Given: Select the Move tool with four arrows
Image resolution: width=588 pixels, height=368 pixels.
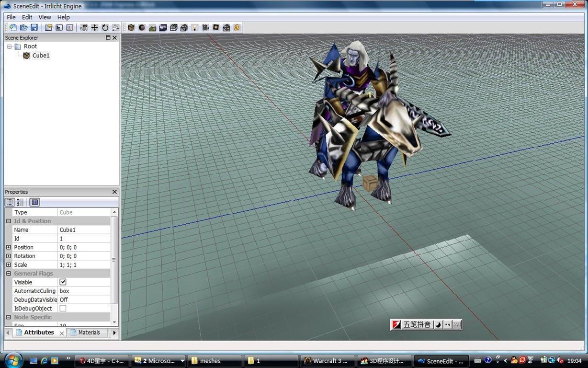Looking at the screenshot, I should pos(95,28).
